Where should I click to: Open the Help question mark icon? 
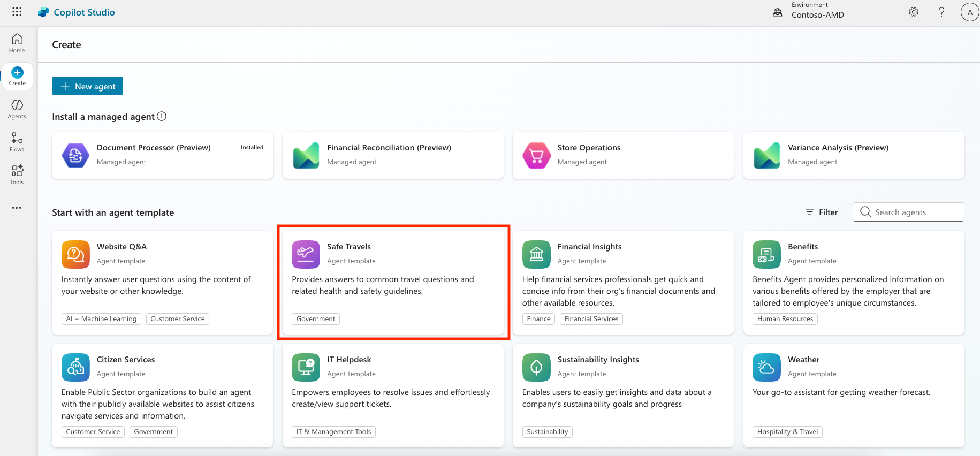[941, 12]
